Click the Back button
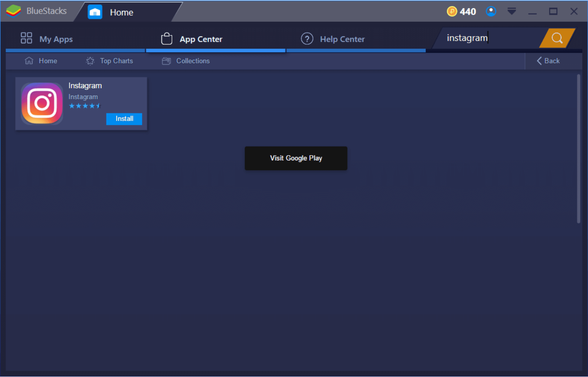 tap(548, 61)
